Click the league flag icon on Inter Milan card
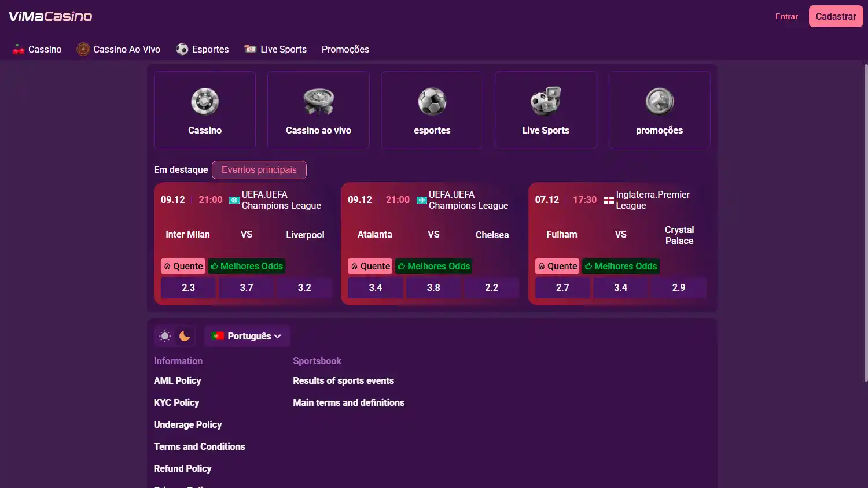868x488 pixels. 234,200
